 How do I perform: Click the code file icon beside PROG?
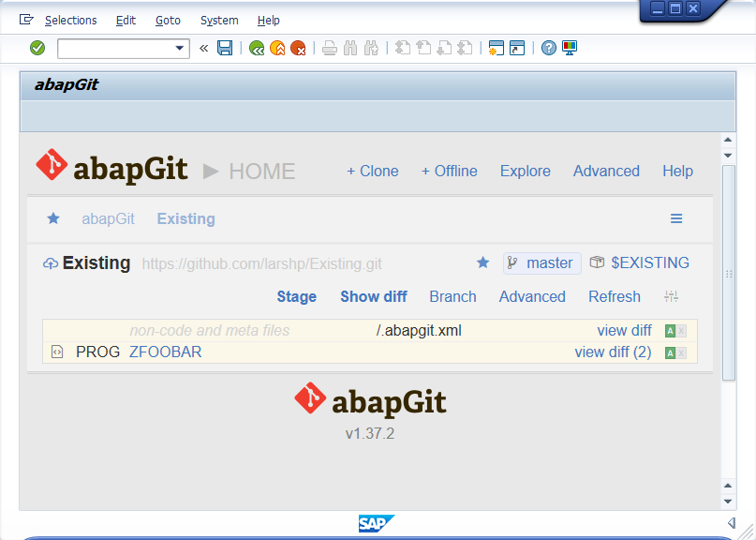tap(57, 352)
